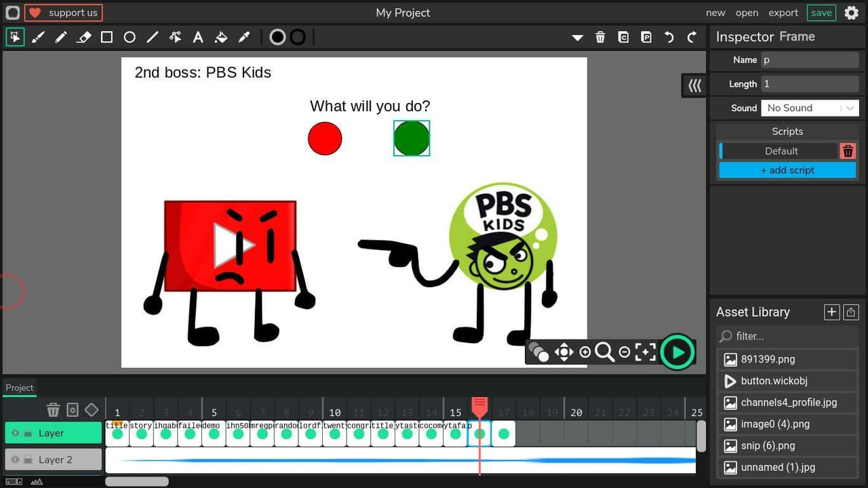Click the frame Length input field
The height and width of the screenshot is (488, 868).
point(810,84)
